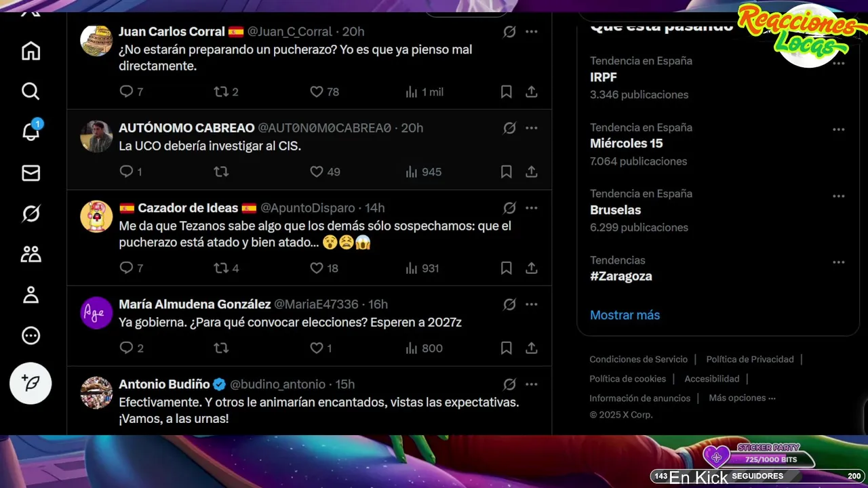Open Communities people icon

coord(31,254)
